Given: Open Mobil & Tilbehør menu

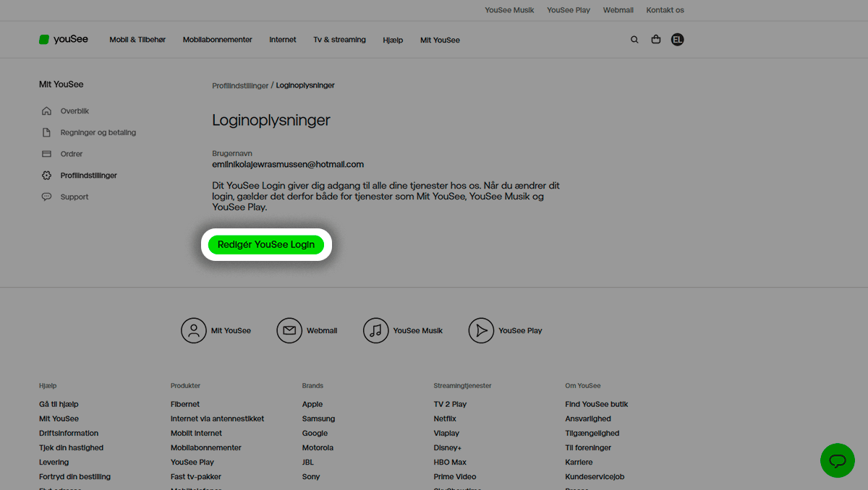Looking at the screenshot, I should (x=137, y=40).
